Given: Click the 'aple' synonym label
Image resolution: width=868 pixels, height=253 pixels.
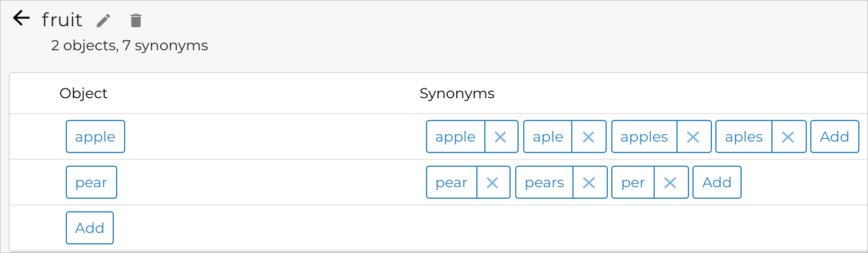Looking at the screenshot, I should tap(548, 137).
